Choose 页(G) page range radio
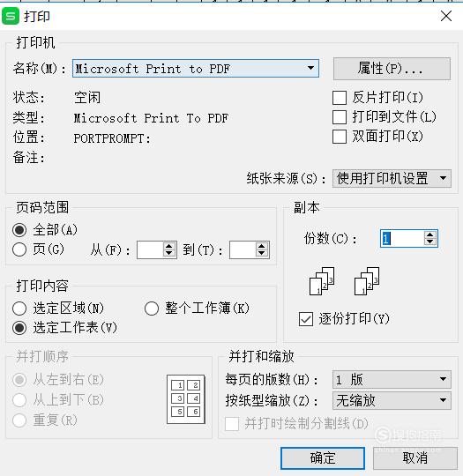The width and height of the screenshot is (463, 476). pyautogui.click(x=19, y=249)
